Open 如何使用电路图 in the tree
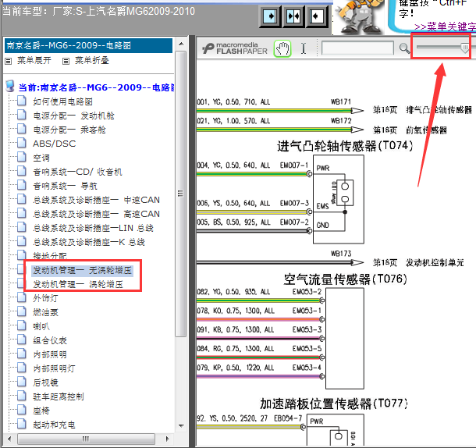 pyautogui.click(x=62, y=101)
